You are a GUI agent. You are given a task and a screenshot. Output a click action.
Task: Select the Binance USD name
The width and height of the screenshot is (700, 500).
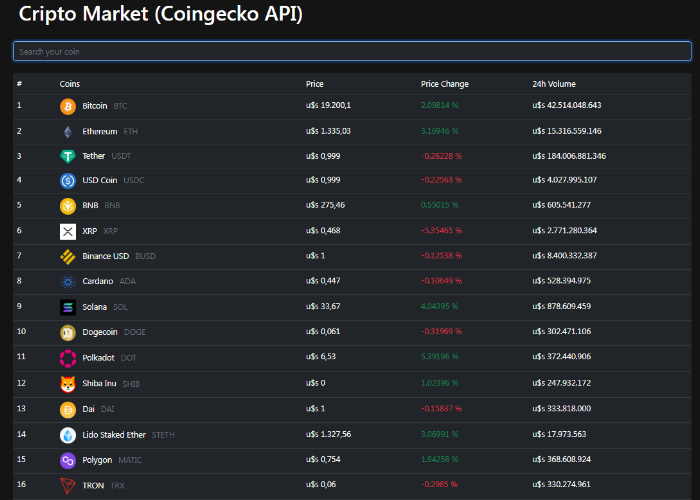[105, 256]
